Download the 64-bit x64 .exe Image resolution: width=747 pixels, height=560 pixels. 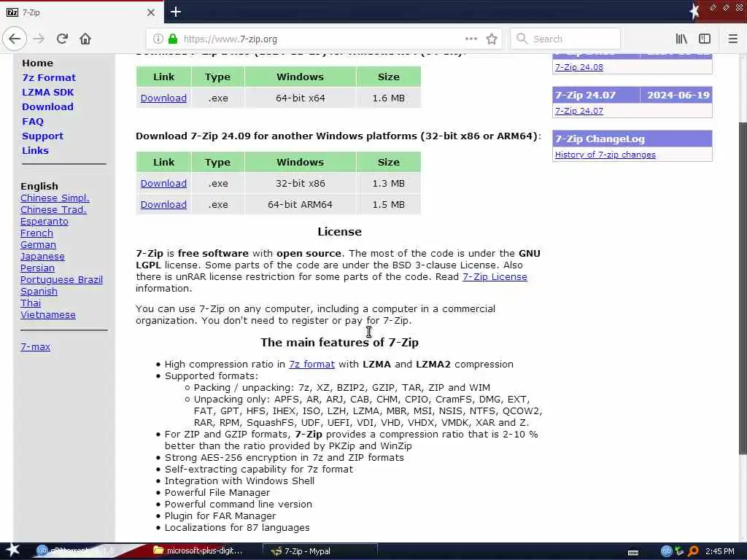click(x=163, y=98)
